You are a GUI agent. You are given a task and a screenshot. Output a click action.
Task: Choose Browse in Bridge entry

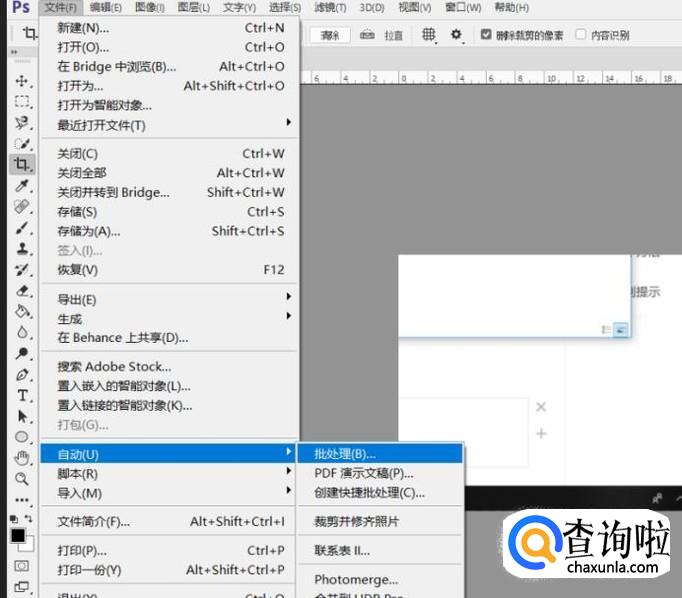click(x=170, y=67)
